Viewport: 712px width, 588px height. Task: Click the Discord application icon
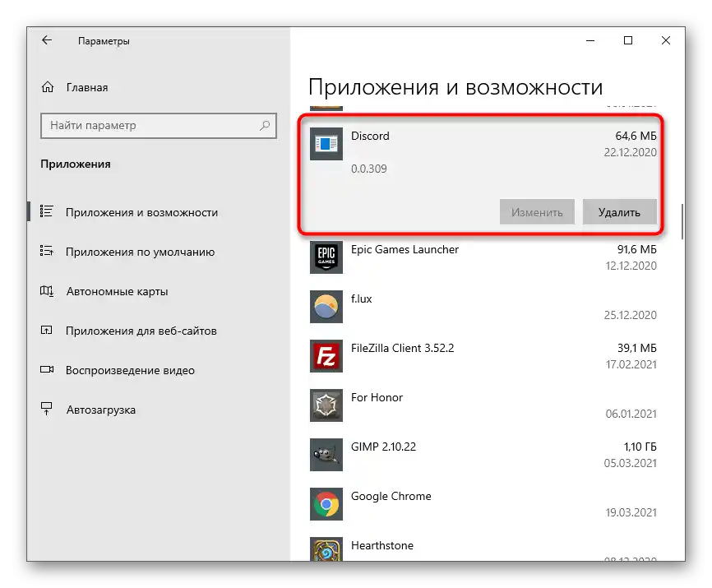326,144
